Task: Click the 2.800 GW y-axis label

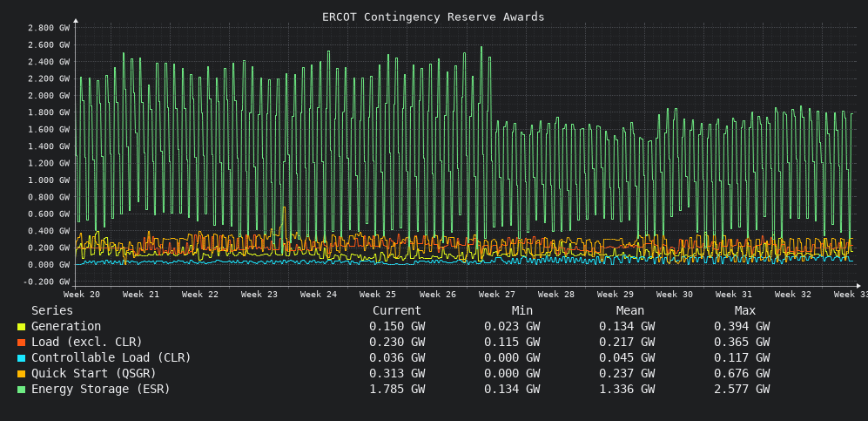Action: (48, 28)
